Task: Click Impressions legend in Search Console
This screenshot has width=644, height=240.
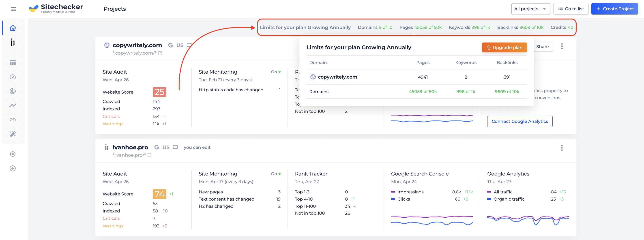Action: (407, 192)
